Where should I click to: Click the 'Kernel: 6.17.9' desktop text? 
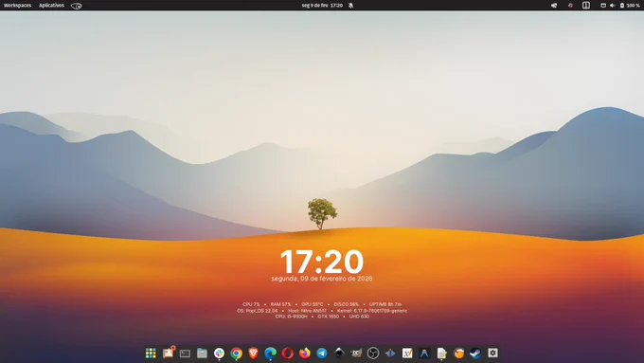point(372,311)
